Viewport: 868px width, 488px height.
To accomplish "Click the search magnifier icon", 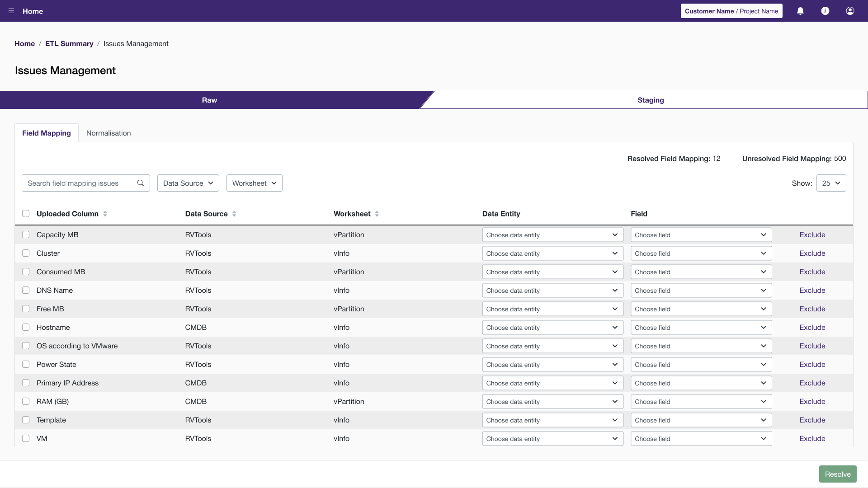I will pyautogui.click(x=141, y=183).
